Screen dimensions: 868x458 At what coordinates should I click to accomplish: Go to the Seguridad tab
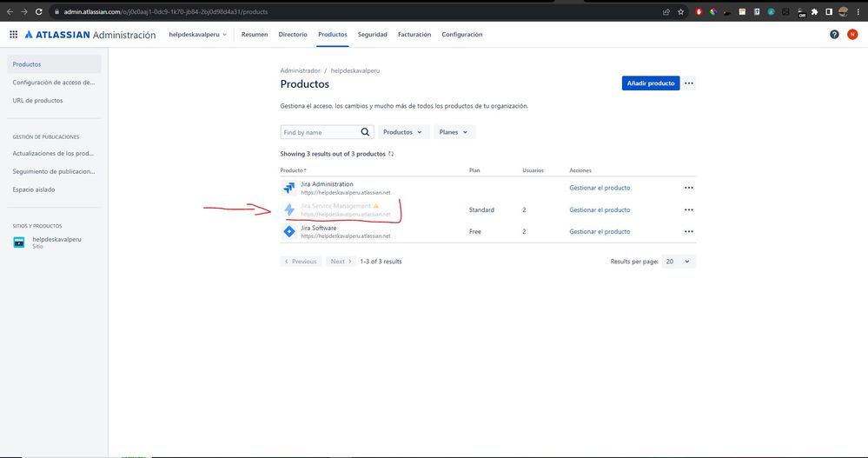pyautogui.click(x=373, y=35)
